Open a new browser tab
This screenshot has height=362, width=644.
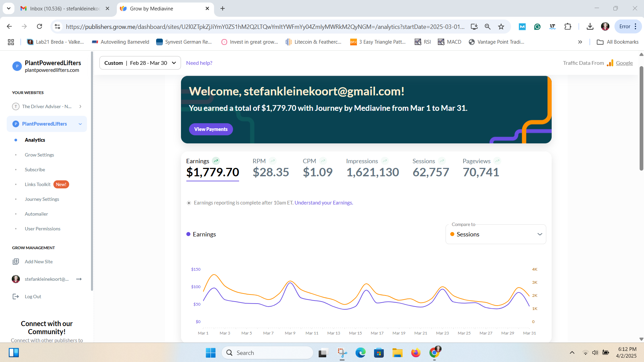(223, 8)
